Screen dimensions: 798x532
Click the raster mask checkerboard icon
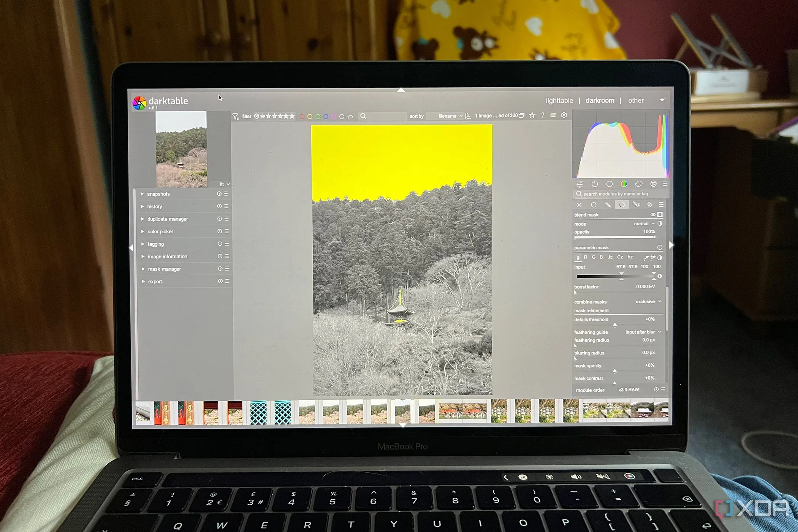[x=650, y=205]
